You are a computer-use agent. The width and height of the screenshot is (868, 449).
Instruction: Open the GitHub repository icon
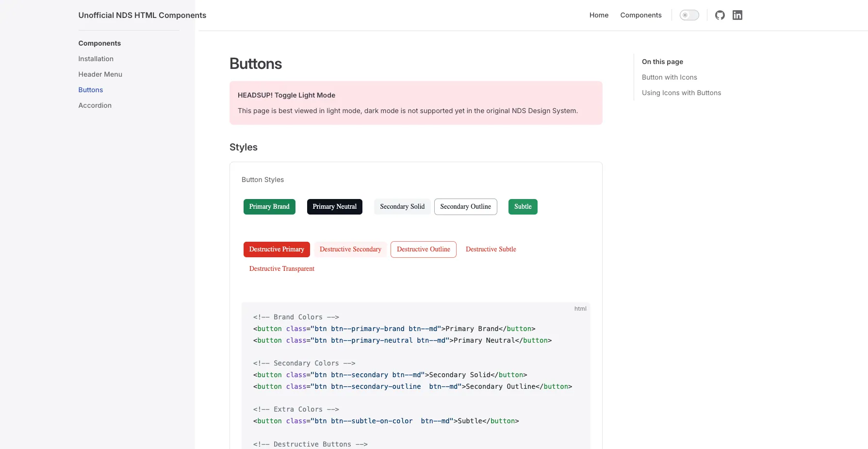pos(720,15)
